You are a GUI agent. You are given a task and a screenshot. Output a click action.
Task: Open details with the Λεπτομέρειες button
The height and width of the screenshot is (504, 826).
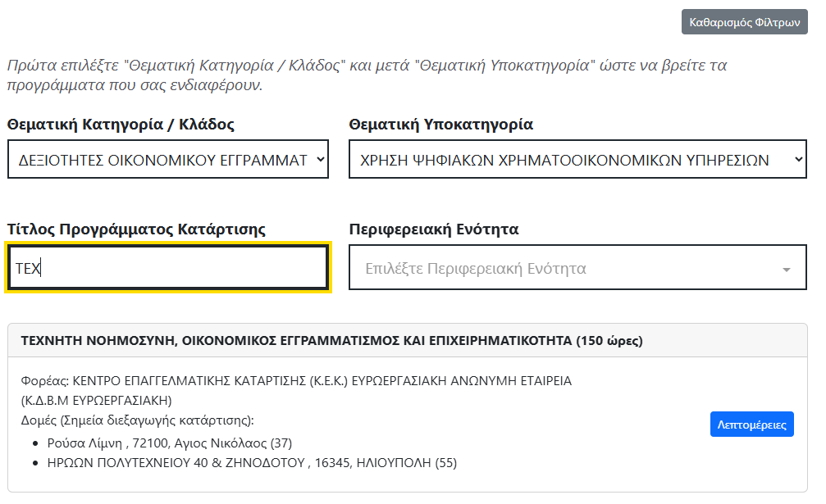(751, 425)
